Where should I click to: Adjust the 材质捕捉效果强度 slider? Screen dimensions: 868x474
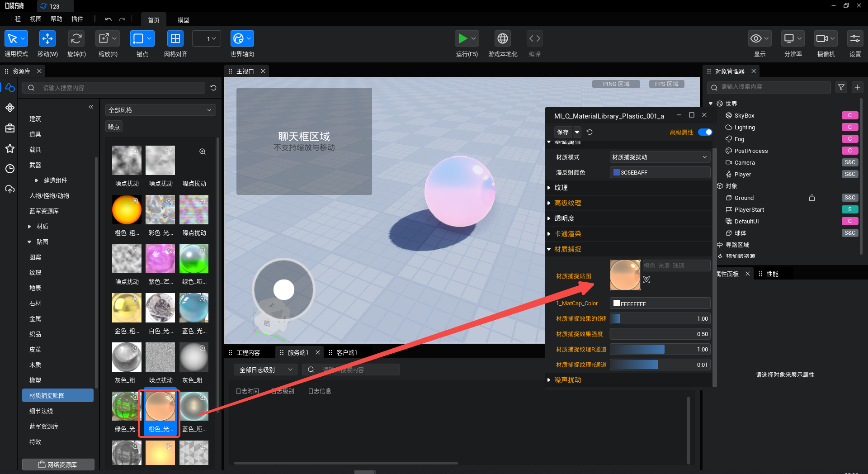[660, 334]
